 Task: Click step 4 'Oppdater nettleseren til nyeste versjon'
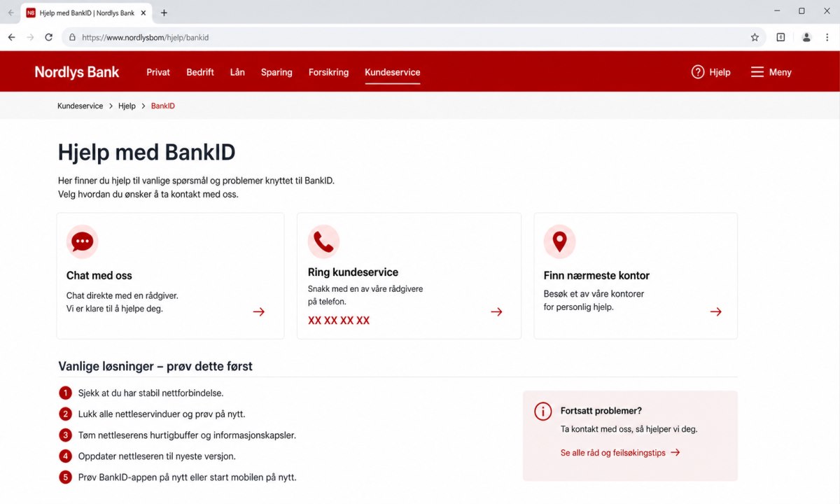coord(157,456)
